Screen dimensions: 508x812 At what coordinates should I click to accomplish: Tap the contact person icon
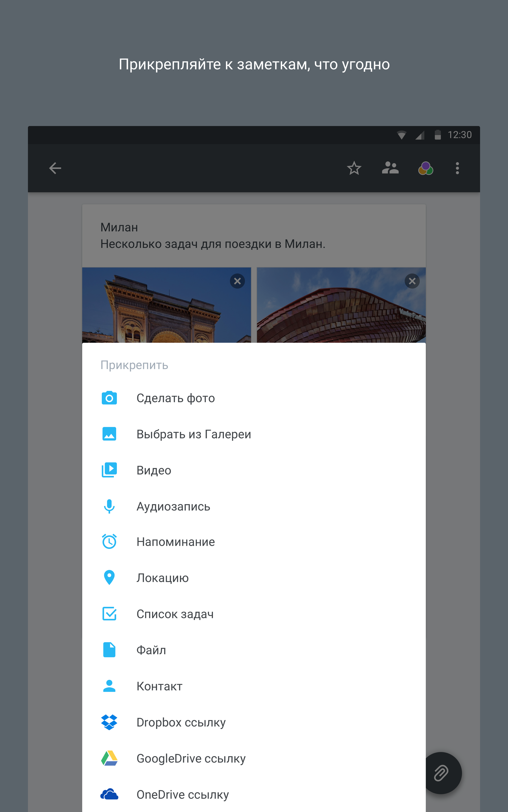(x=109, y=686)
